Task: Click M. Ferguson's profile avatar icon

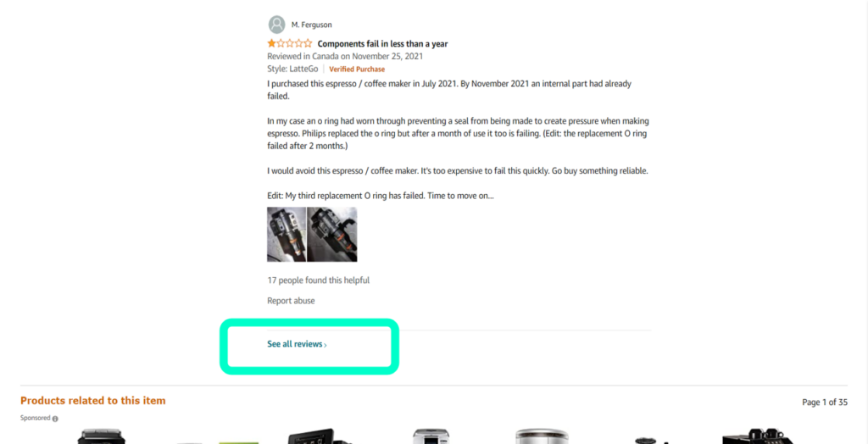Action: pos(277,25)
